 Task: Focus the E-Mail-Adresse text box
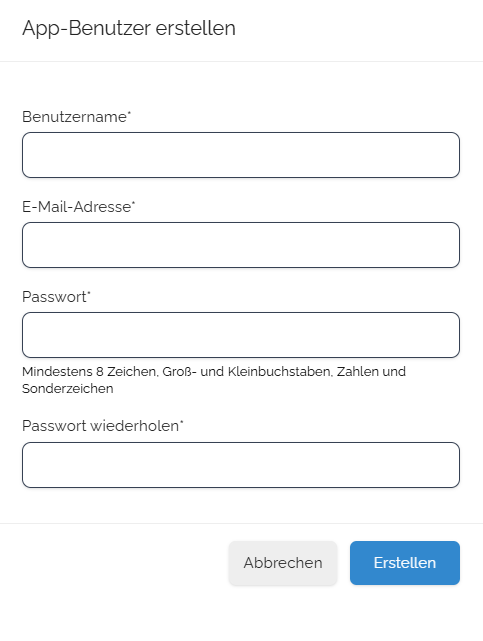tap(241, 245)
